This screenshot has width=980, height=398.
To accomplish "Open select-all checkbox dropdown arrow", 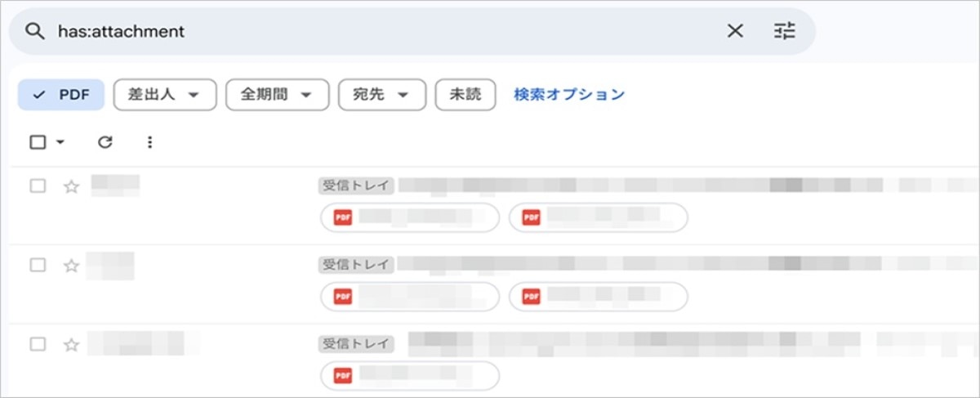I will coord(60,143).
